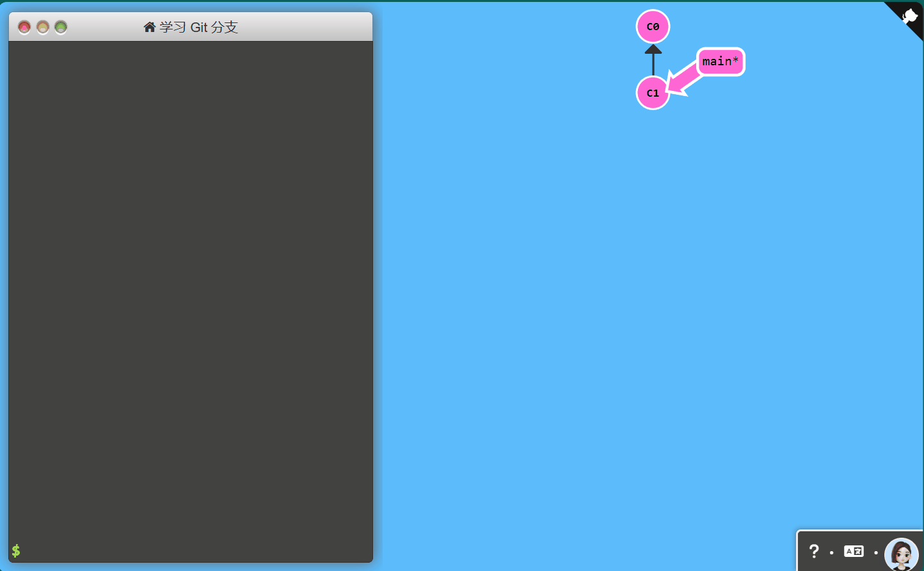The image size is (924, 571).
Task: Click the yellow traffic light button
Action: coord(42,27)
